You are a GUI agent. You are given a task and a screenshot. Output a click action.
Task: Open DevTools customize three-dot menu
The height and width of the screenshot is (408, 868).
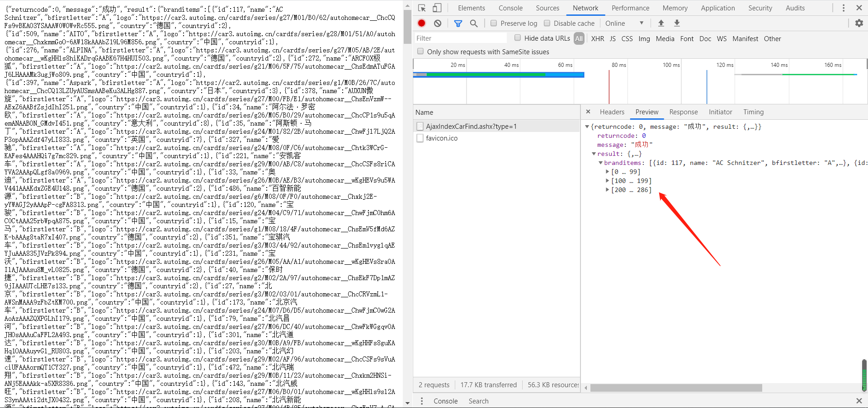point(844,8)
